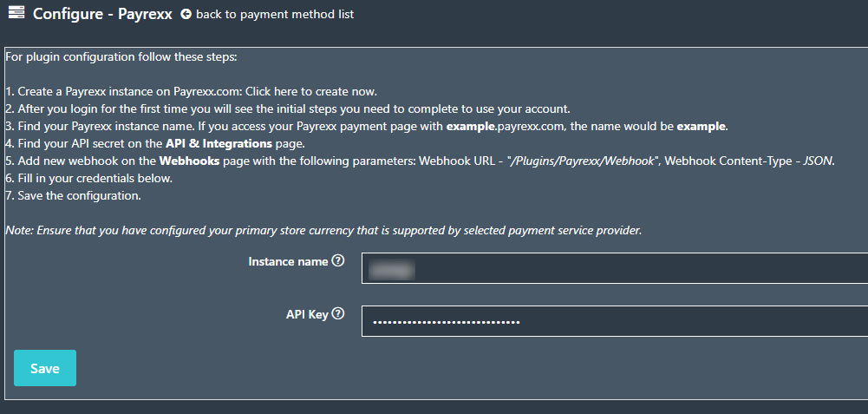Open the API Key help tooltip icon

pyautogui.click(x=337, y=313)
